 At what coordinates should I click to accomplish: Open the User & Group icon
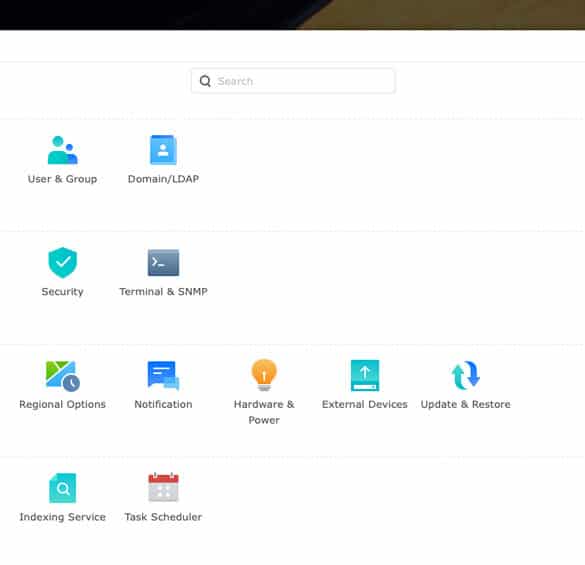click(x=62, y=150)
